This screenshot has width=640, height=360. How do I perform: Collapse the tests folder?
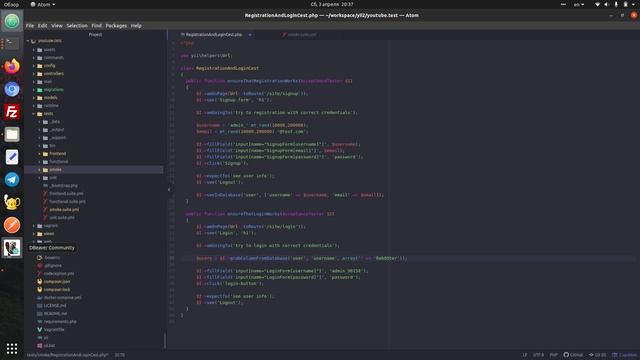click(34, 114)
